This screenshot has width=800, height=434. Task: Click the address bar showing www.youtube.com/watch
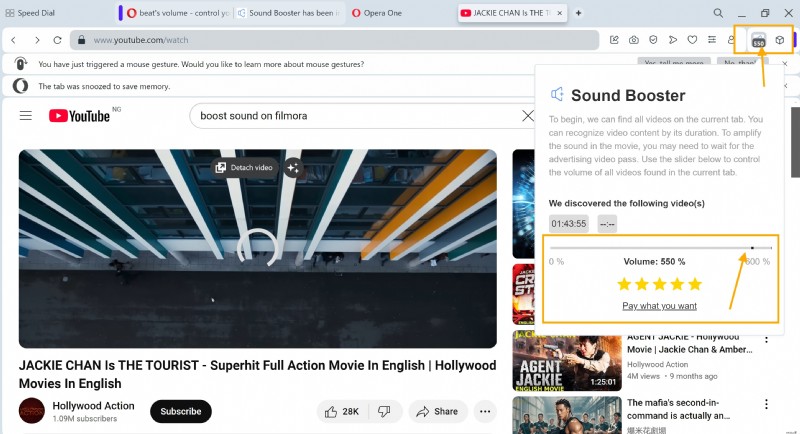point(334,40)
